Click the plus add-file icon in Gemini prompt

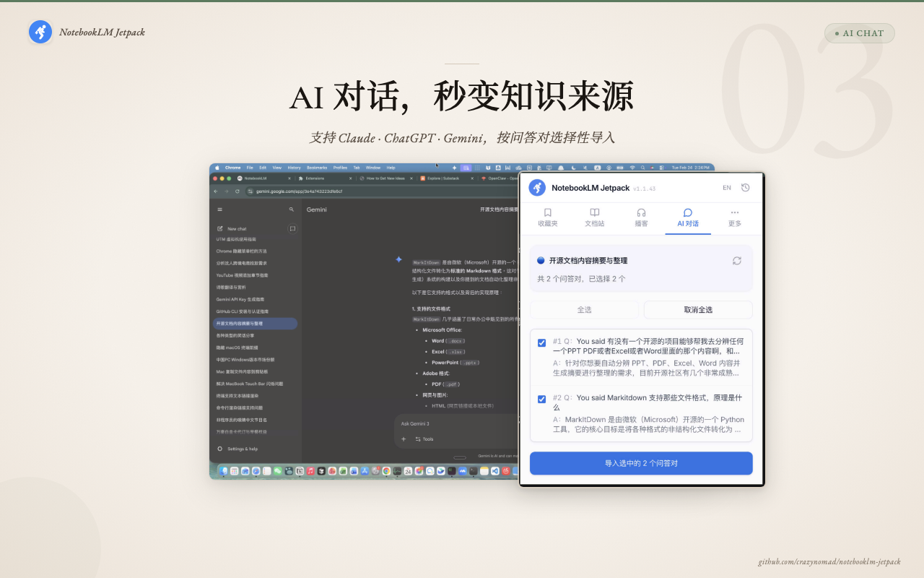(404, 439)
